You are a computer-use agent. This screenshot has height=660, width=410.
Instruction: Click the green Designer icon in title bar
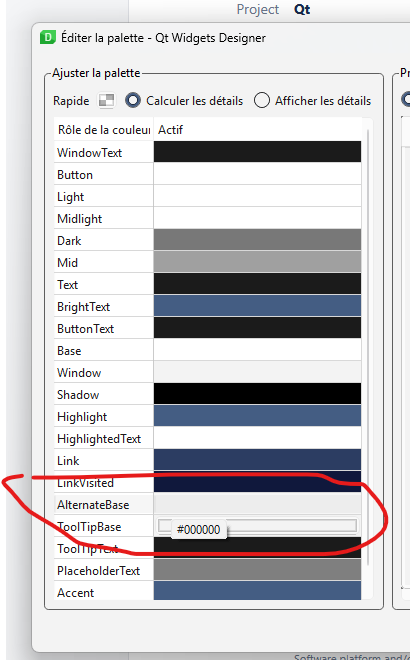tap(48, 37)
